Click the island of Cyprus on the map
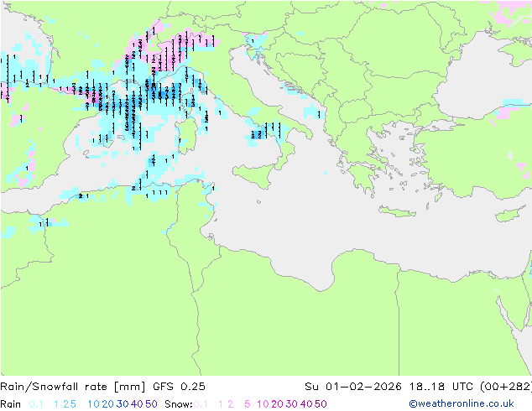Screen dimensions: 532x411 pos(509,215)
